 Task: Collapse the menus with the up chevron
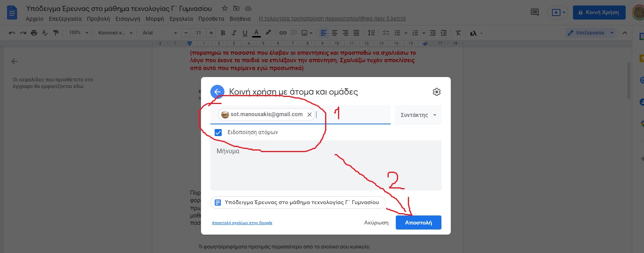(x=624, y=33)
